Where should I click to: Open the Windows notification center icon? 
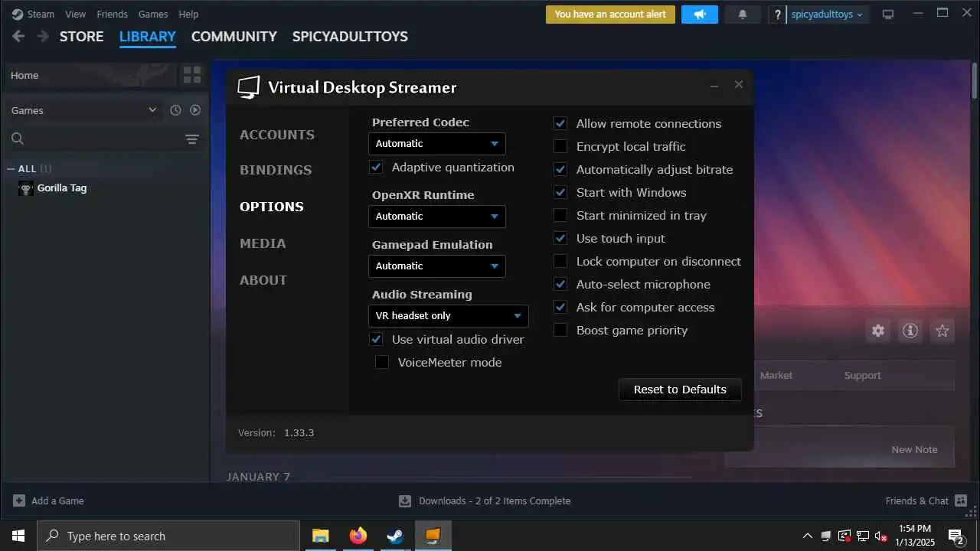(x=955, y=536)
